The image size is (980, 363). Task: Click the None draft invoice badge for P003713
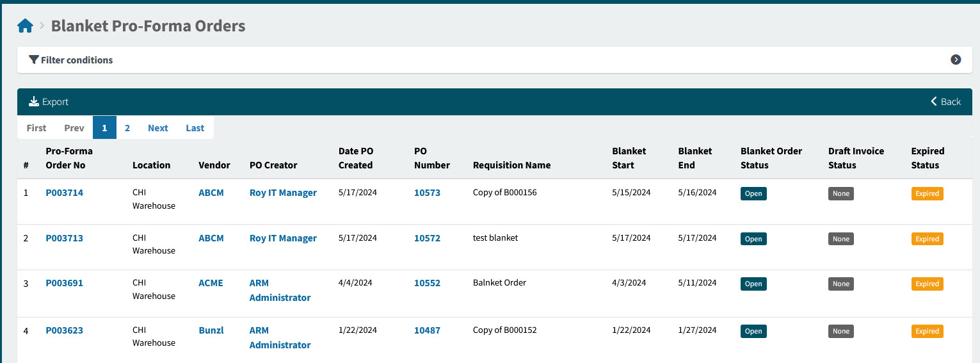click(x=841, y=239)
